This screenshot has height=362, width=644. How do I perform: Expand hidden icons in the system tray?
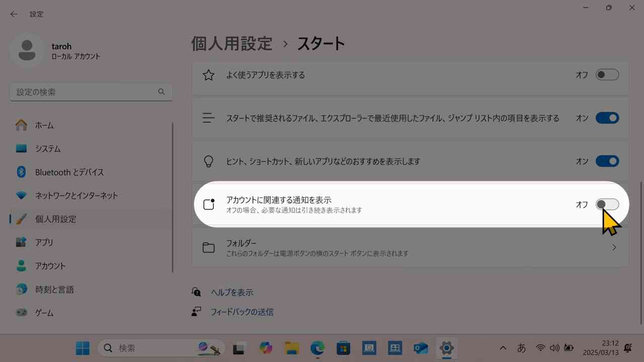click(503, 347)
